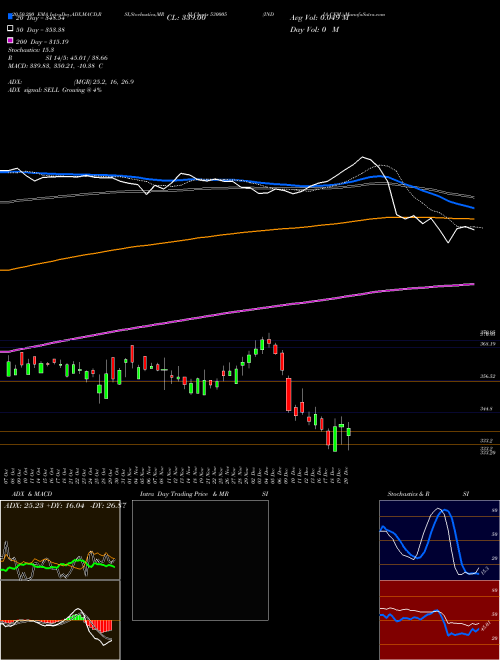
Task: Open the ADX indicator chart panel
Action: tap(60, 540)
